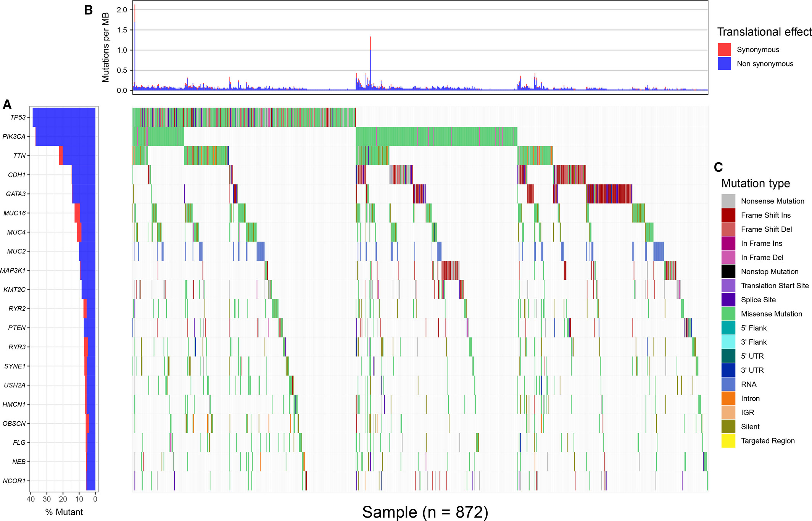Image resolution: width=812 pixels, height=521 pixels.
Task: Click the MAP3K1 gene label
Action: pyautogui.click(x=13, y=270)
